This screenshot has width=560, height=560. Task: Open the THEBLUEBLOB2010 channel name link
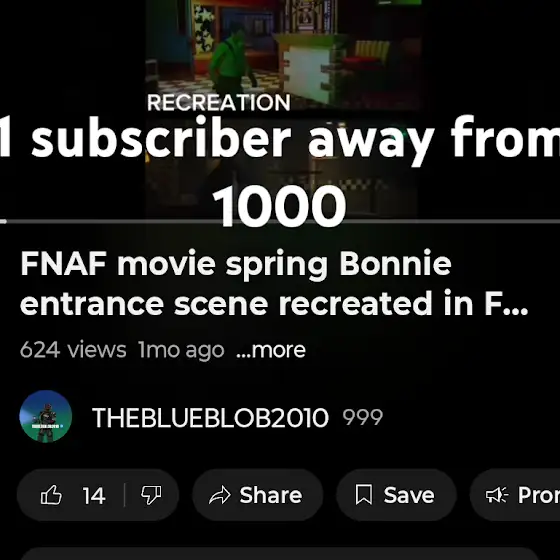210,417
